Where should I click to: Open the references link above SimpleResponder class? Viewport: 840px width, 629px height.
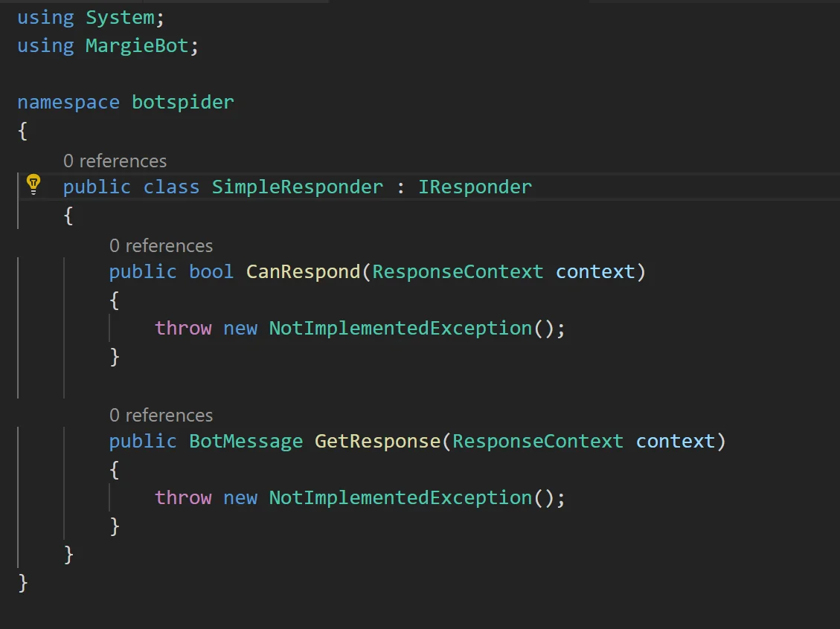(115, 161)
